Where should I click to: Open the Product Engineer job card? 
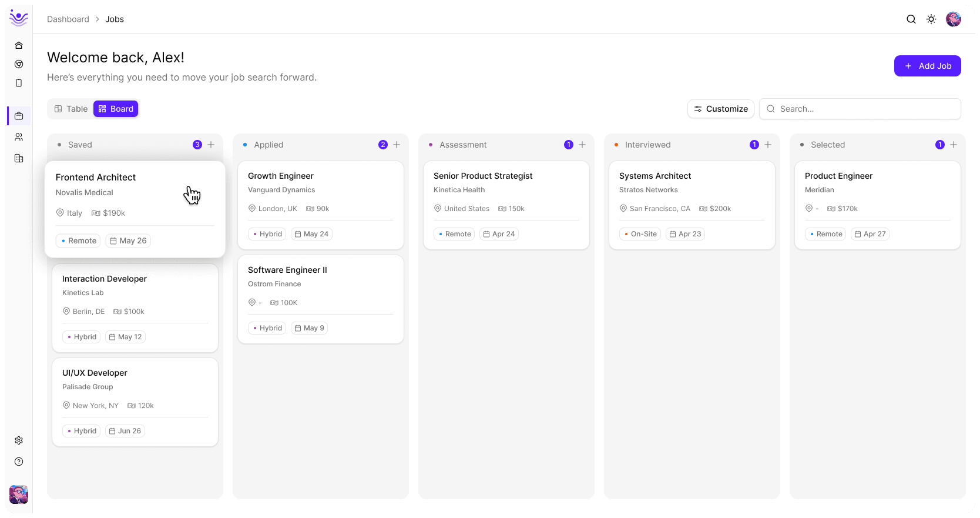878,205
